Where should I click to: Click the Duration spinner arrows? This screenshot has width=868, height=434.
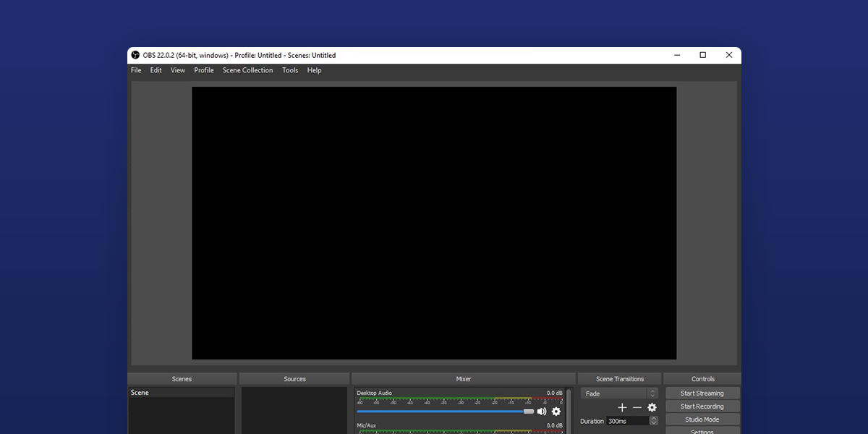click(x=654, y=421)
